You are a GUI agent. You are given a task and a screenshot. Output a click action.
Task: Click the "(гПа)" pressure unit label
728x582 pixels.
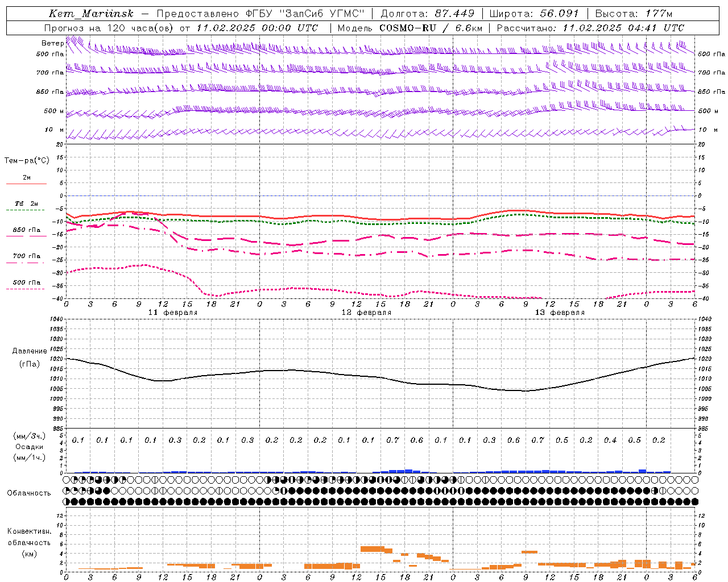pyautogui.click(x=30, y=364)
